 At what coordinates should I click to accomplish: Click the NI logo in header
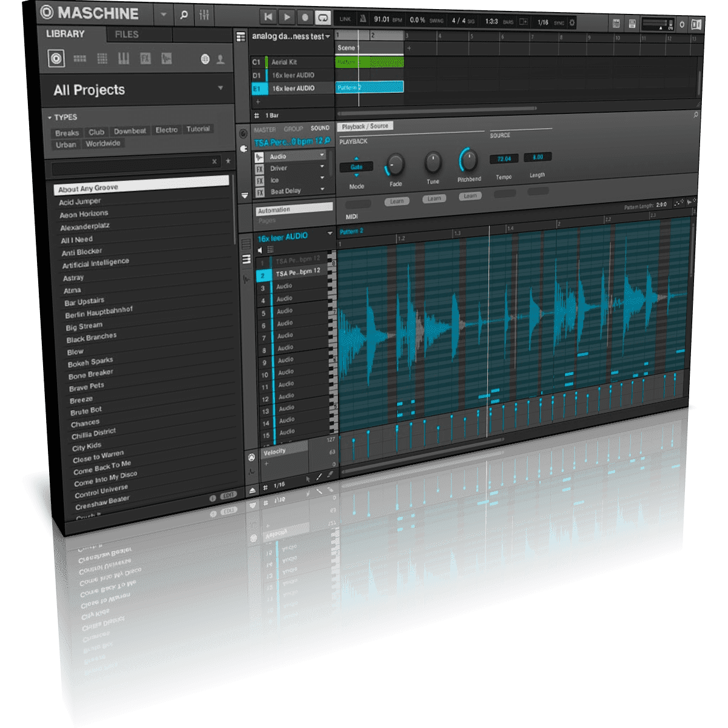[696, 25]
